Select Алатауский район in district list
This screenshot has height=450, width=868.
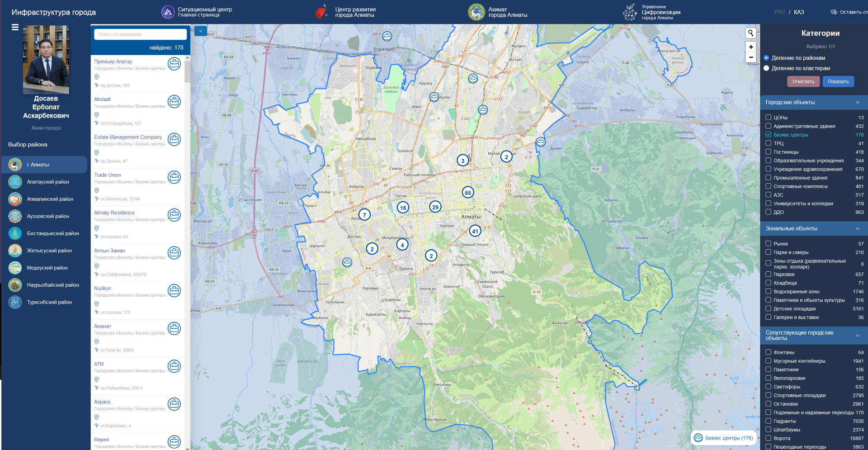(44, 182)
